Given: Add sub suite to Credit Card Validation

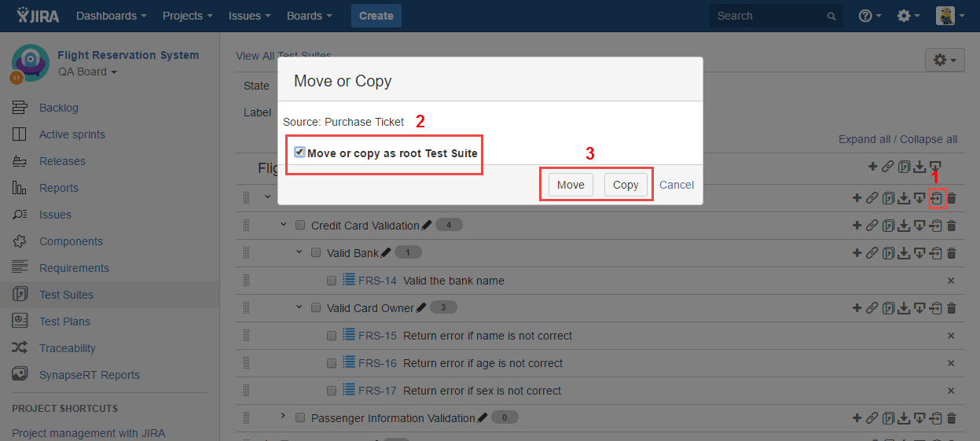Looking at the screenshot, I should click(857, 226).
